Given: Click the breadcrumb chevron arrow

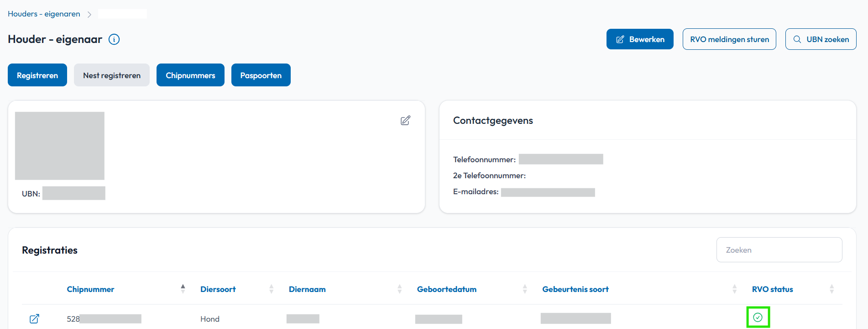Looking at the screenshot, I should (89, 15).
